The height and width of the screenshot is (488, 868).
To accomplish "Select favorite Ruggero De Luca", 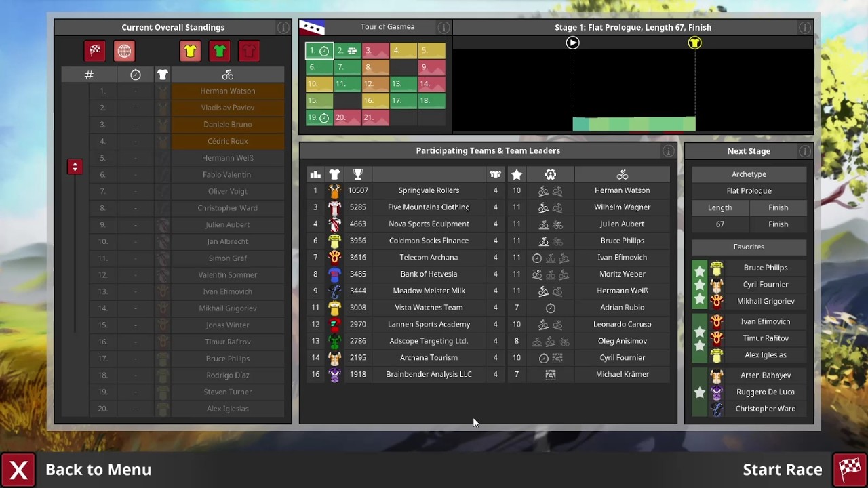I will (766, 392).
